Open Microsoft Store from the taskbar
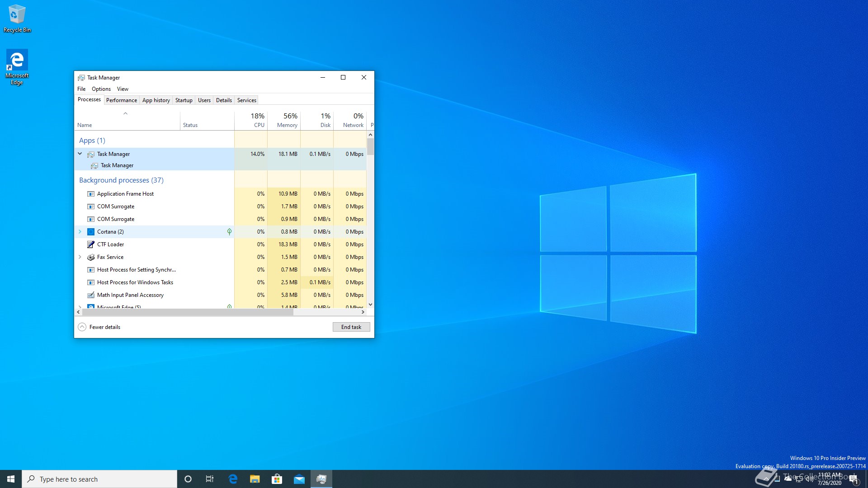868x488 pixels. pyautogui.click(x=277, y=479)
